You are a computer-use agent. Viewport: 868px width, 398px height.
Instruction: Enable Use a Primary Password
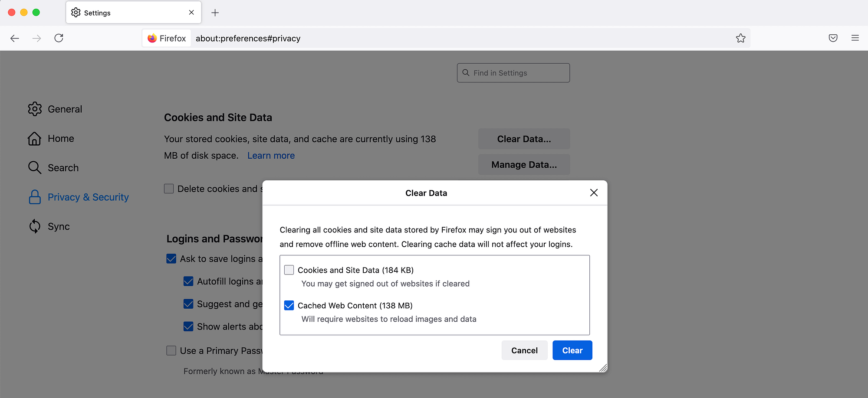(171, 350)
